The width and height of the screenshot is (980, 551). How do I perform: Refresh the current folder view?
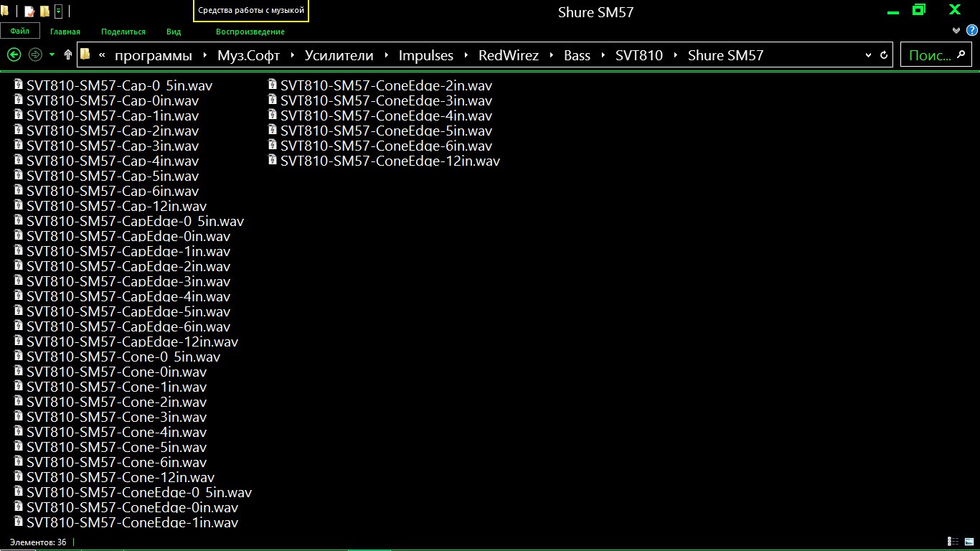coord(885,55)
